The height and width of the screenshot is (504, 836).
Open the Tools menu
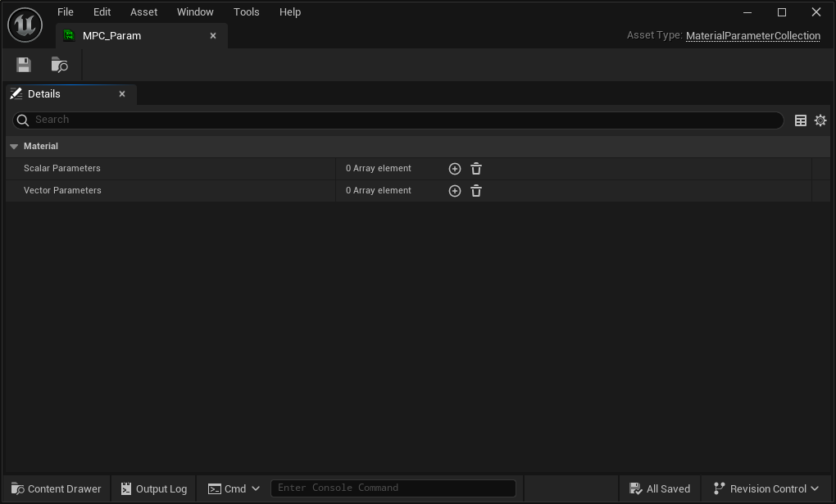point(247,11)
